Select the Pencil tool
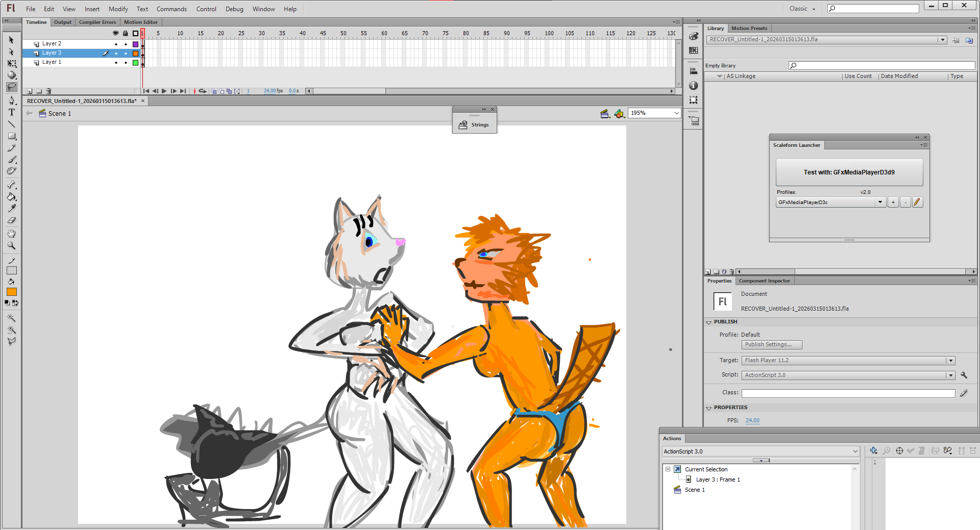This screenshot has height=530, width=980. [11, 148]
